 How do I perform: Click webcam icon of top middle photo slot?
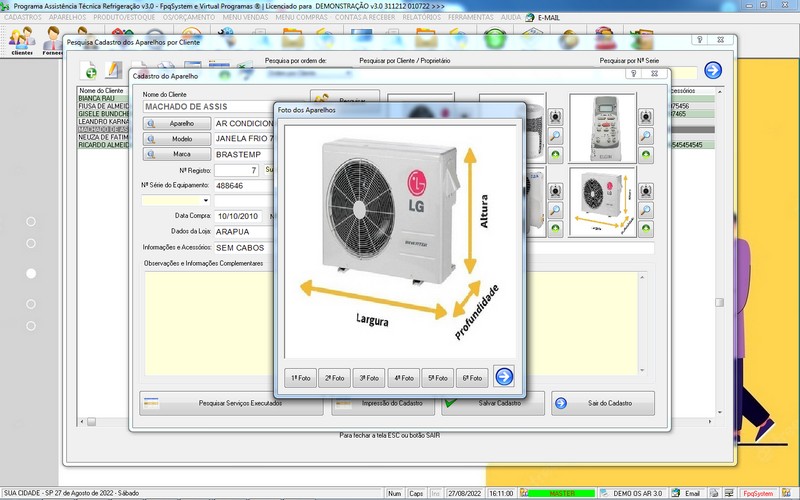(x=555, y=117)
